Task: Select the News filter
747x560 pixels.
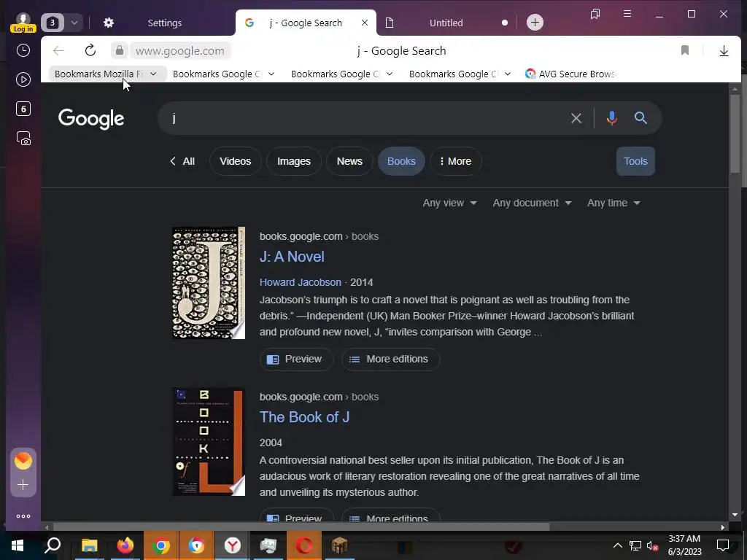Action: (x=349, y=161)
